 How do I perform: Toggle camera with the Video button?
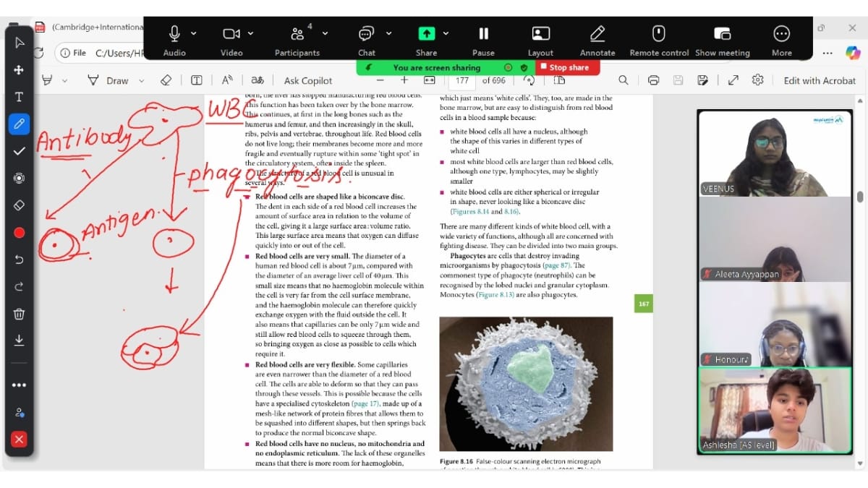231,40
